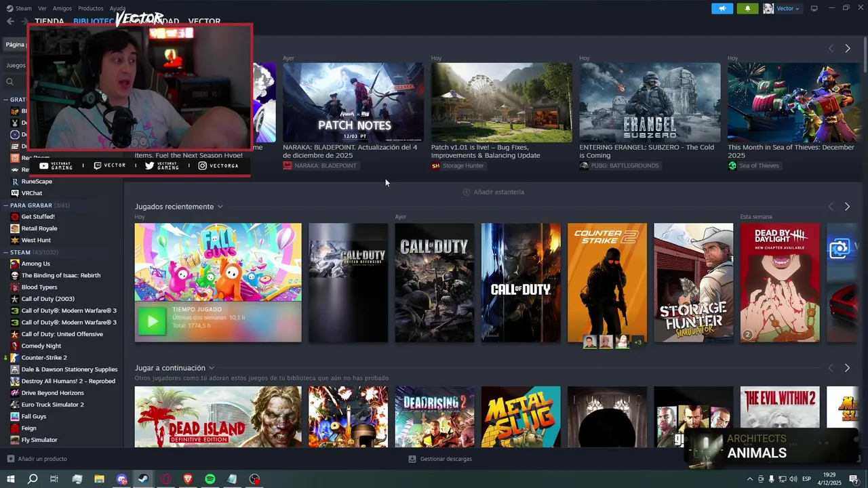Click Gestionar descargas
The width and height of the screenshot is (868, 488).
tap(446, 459)
